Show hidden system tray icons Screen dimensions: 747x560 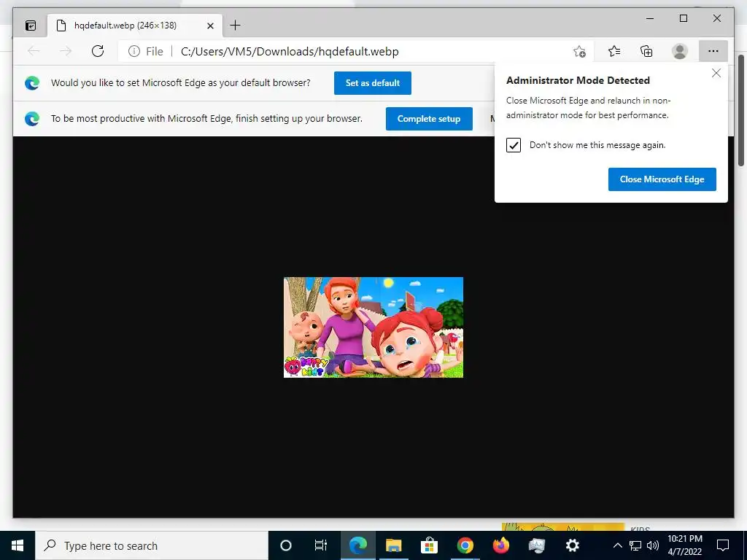tap(617, 545)
